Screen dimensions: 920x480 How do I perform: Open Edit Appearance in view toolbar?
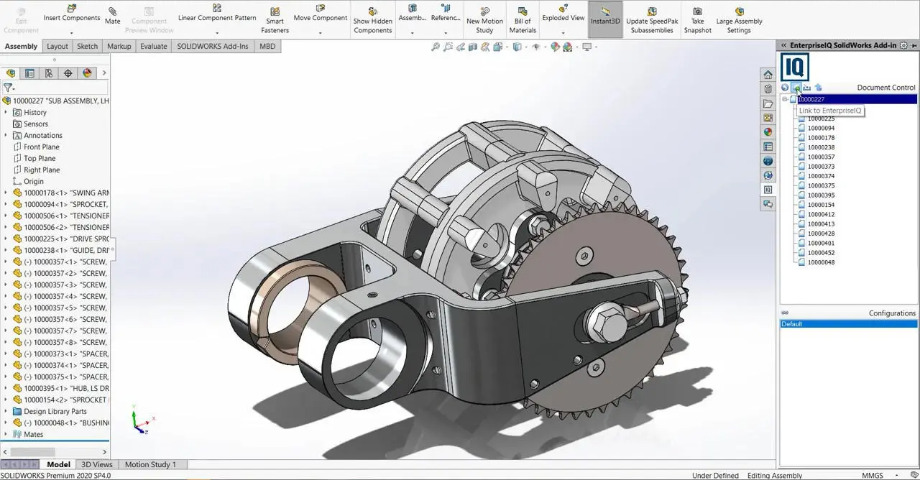555,47
